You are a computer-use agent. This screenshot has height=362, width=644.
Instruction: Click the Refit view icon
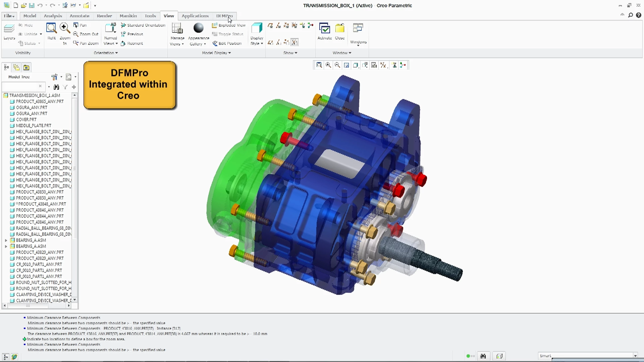[x=51, y=28]
